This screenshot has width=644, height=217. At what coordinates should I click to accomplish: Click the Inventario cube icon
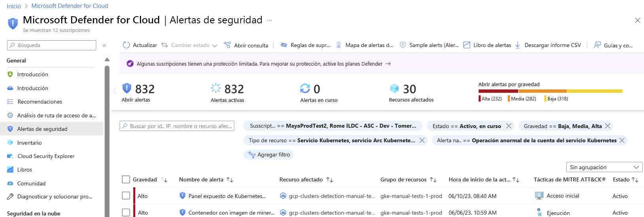(10, 143)
